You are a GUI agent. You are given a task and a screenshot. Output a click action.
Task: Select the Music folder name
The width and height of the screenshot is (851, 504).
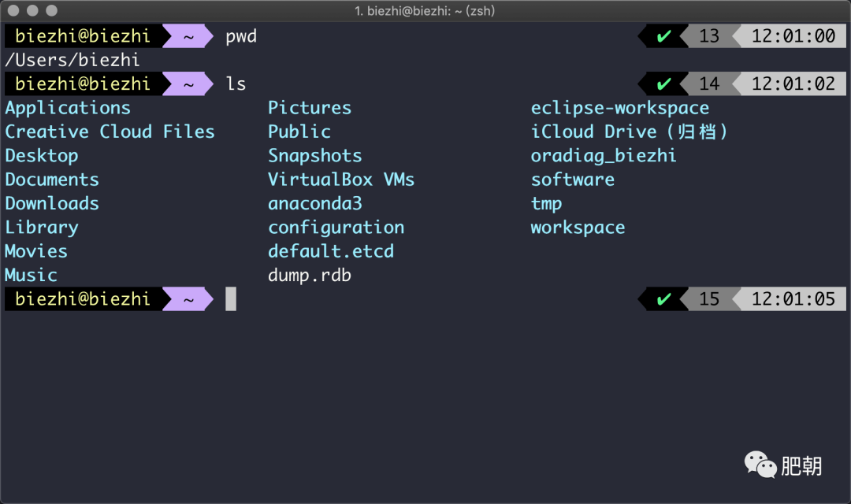coord(31,275)
